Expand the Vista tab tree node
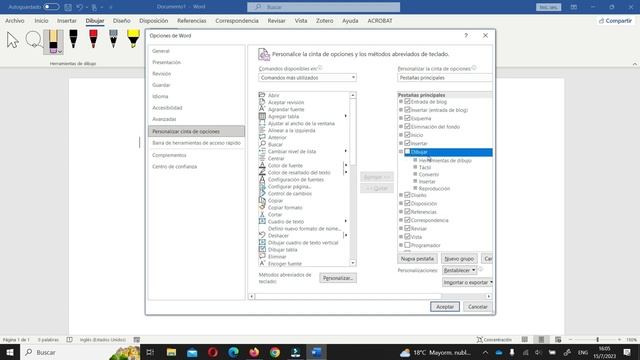The width and height of the screenshot is (640, 360). pyautogui.click(x=401, y=237)
